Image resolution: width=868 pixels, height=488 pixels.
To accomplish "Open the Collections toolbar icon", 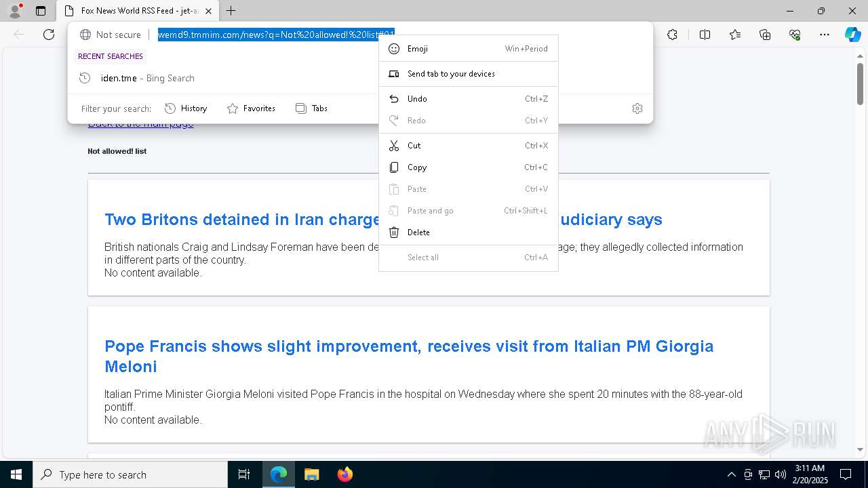I will 765,35.
